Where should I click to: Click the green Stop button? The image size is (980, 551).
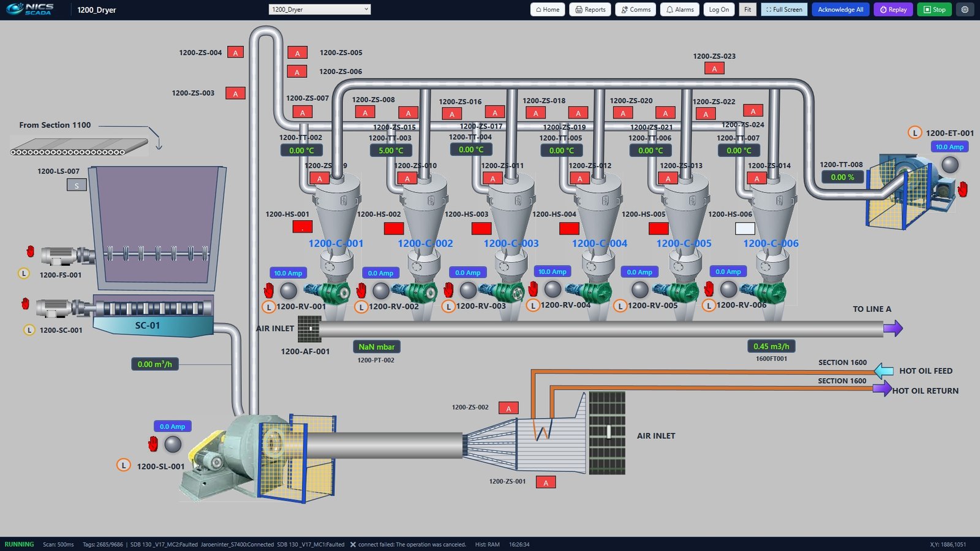[x=934, y=9]
